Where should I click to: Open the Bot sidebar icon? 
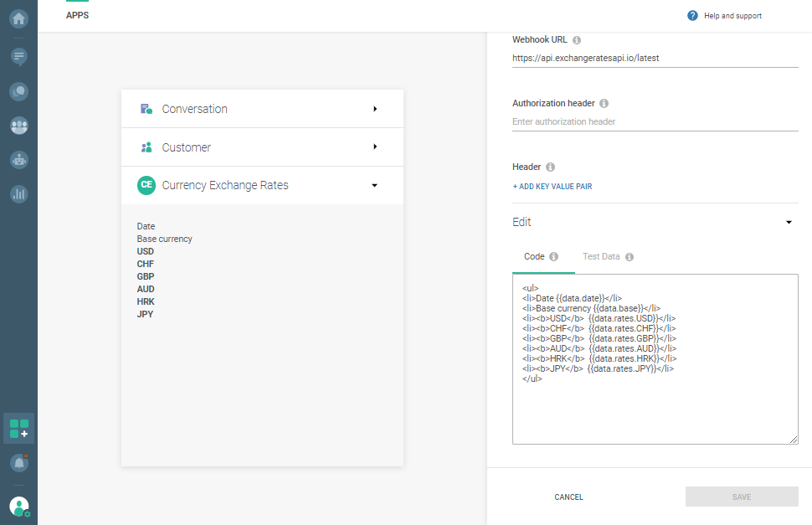pyautogui.click(x=18, y=159)
